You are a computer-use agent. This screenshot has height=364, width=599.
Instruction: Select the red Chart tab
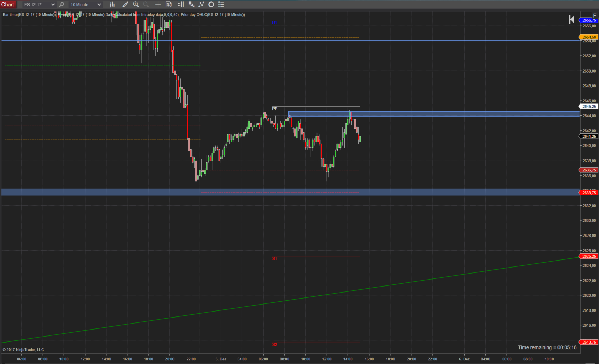coord(8,5)
